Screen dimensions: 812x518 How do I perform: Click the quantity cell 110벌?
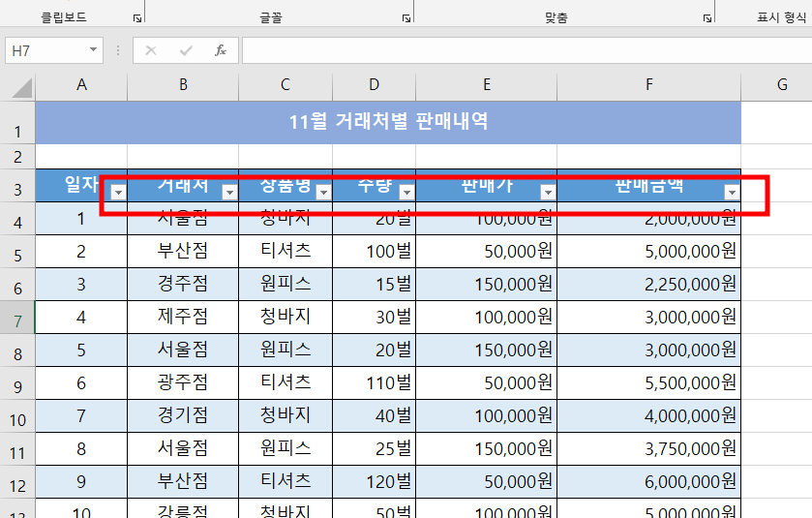point(374,382)
